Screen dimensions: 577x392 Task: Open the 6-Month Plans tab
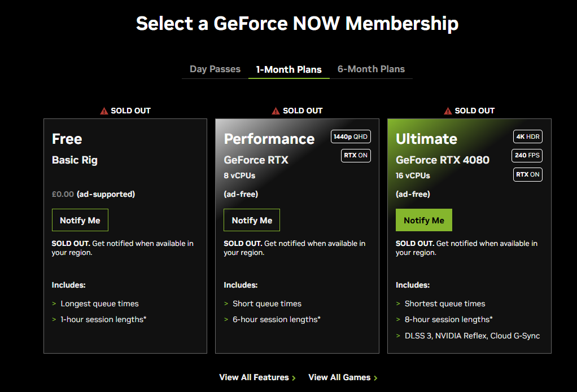371,69
